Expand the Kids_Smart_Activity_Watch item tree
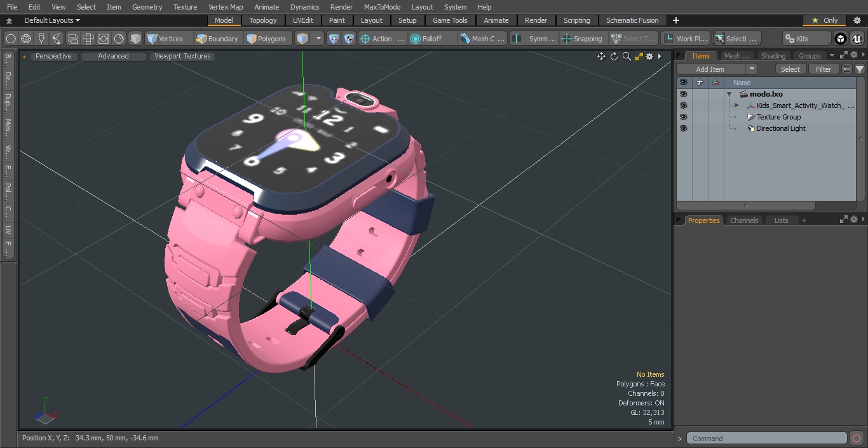 pyautogui.click(x=736, y=105)
